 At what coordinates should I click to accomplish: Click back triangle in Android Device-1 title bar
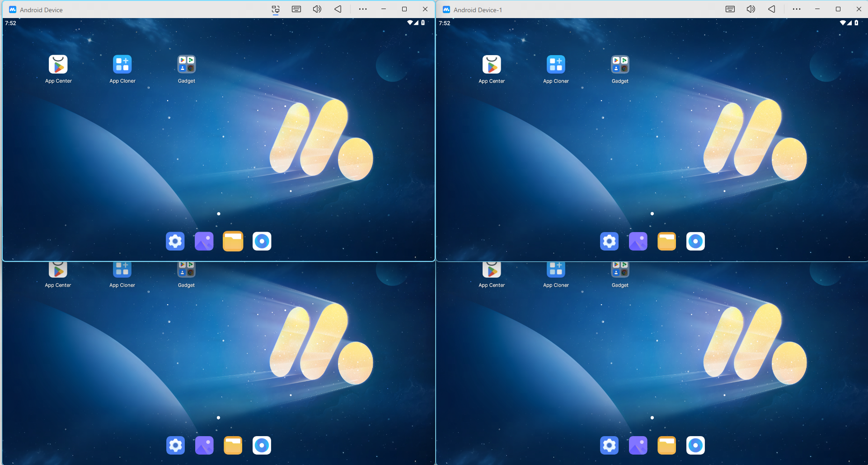pyautogui.click(x=772, y=9)
